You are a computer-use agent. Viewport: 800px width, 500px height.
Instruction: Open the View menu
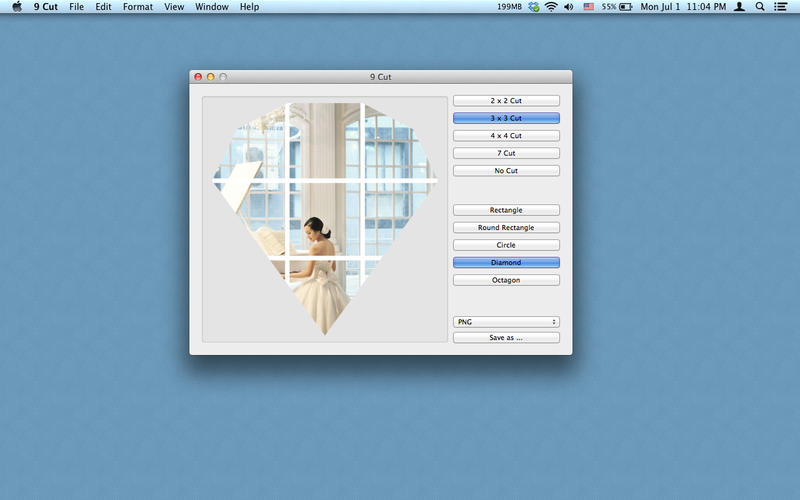[174, 7]
